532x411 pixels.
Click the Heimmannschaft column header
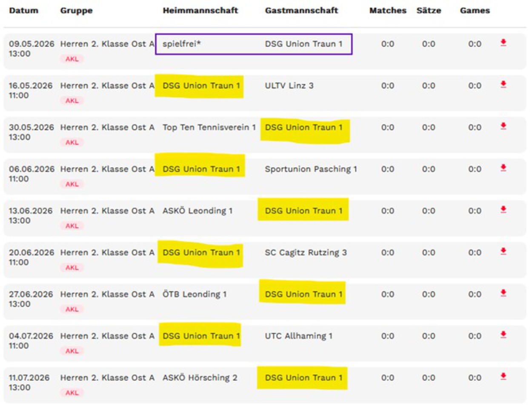click(x=200, y=11)
